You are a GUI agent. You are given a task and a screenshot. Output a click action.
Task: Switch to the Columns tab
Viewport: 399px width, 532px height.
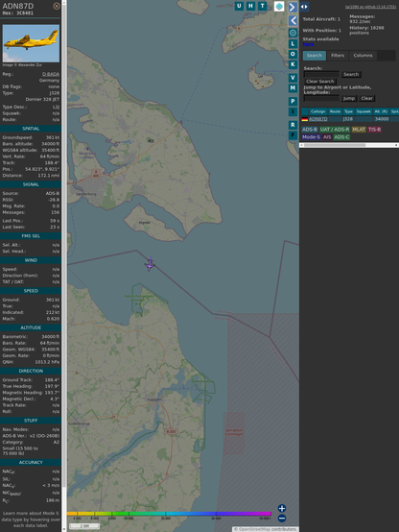[363, 56]
